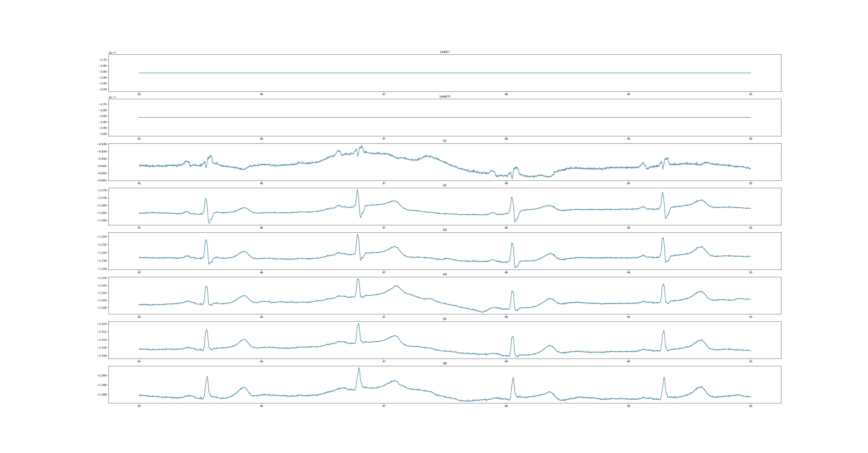The image size is (868, 453).
Task: Click the -1.158 y-axis label of V3
Action: [102, 269]
